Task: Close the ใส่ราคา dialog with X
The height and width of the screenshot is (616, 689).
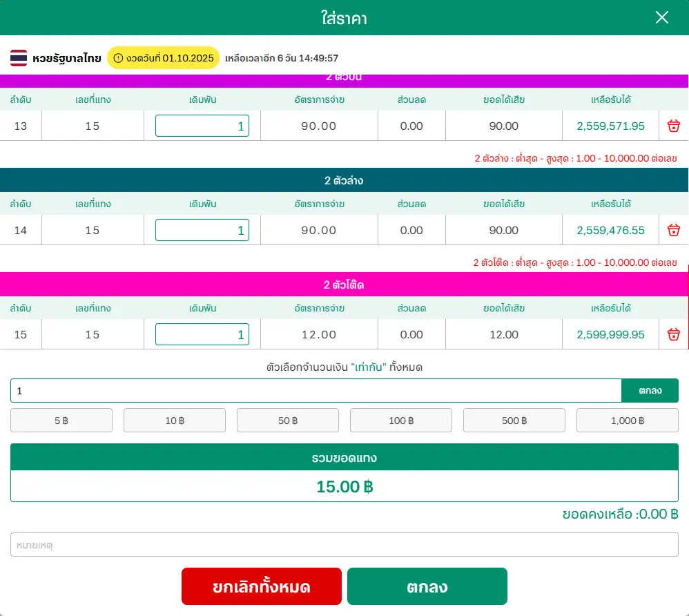Action: click(x=661, y=18)
